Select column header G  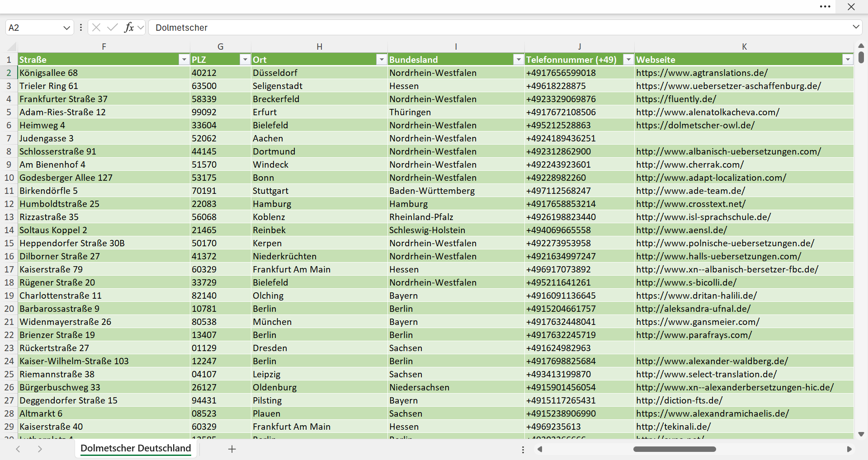click(220, 47)
